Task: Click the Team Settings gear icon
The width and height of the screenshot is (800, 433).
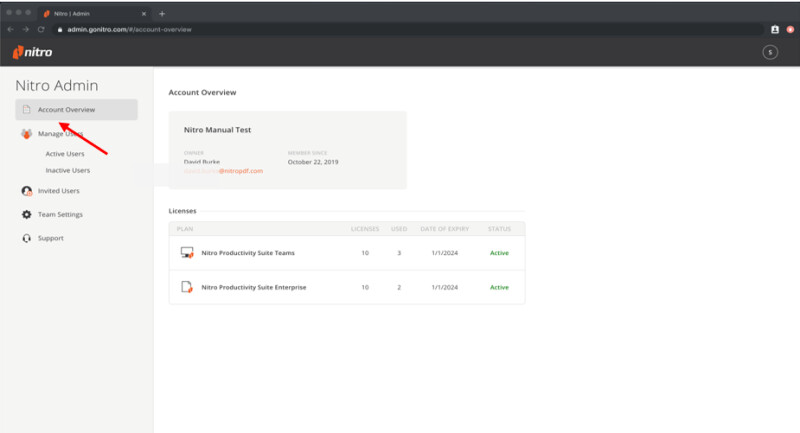Action: pos(27,215)
